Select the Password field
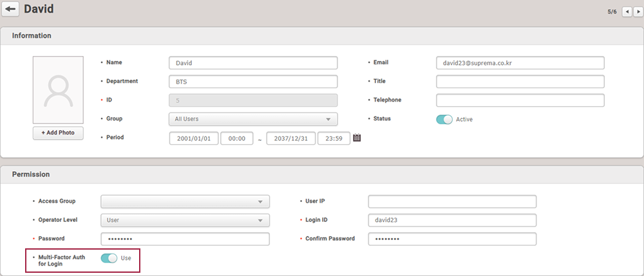Screen dimensions: 644x276 (185, 239)
